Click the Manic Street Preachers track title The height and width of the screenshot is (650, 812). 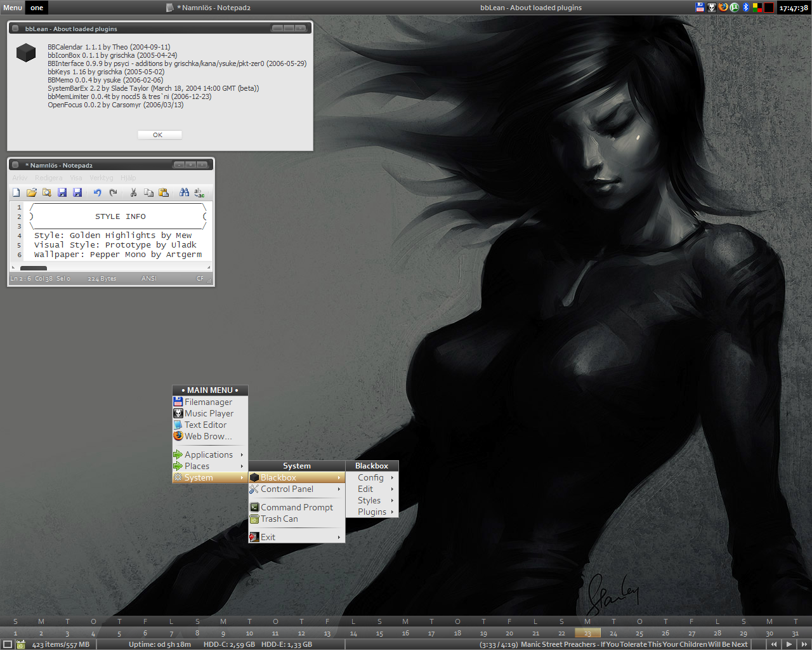coord(634,644)
